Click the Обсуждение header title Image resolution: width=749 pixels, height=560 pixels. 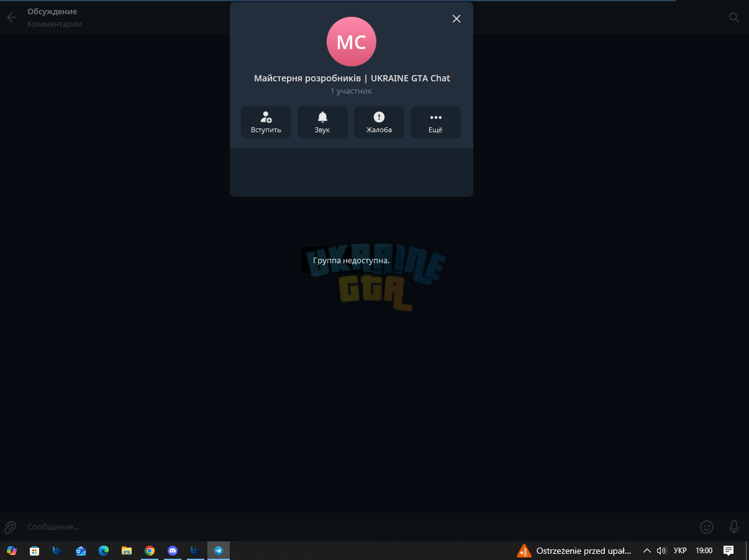click(x=52, y=11)
